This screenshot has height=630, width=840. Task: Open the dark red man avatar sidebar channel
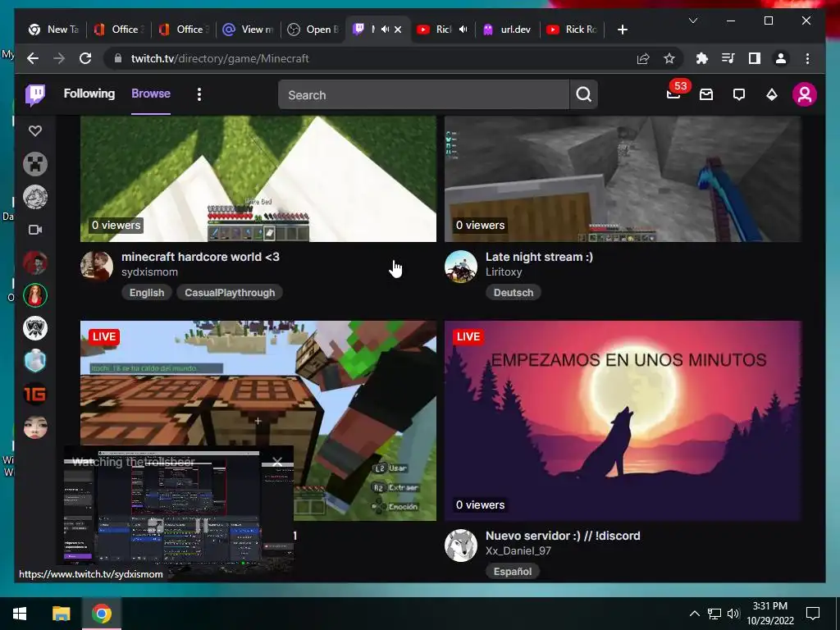click(x=35, y=263)
